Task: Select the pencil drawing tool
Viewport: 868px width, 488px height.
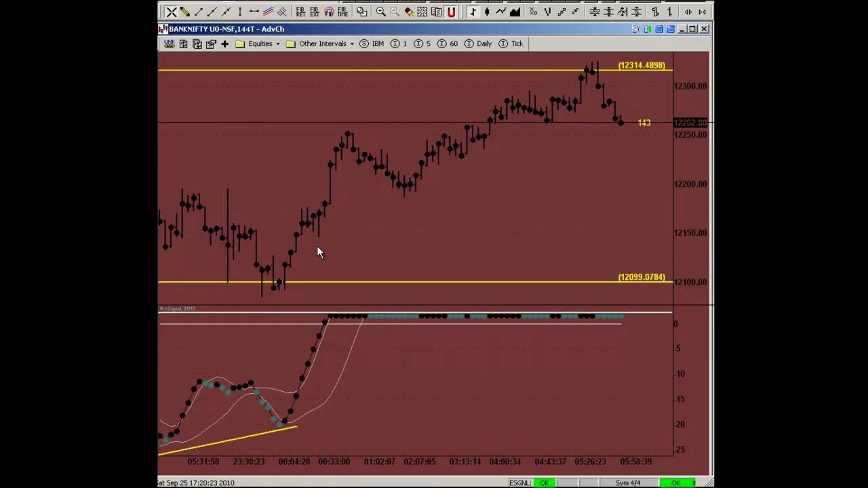Action: tap(185, 12)
